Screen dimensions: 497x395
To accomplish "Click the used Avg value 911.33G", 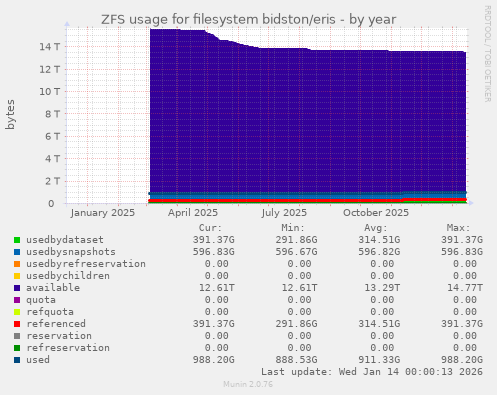I will 379,360.
